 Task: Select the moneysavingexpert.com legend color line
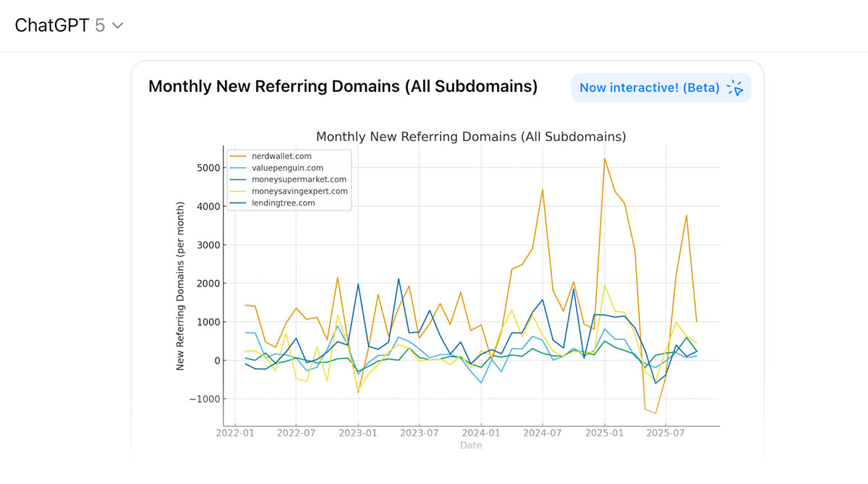(239, 191)
